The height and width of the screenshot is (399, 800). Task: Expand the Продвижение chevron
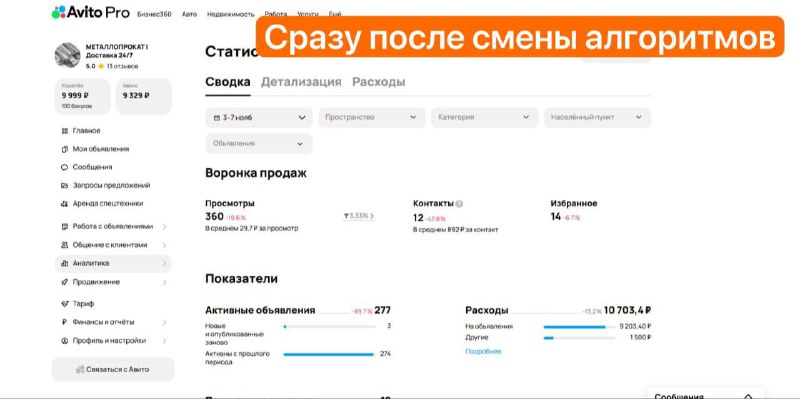pyautogui.click(x=164, y=282)
